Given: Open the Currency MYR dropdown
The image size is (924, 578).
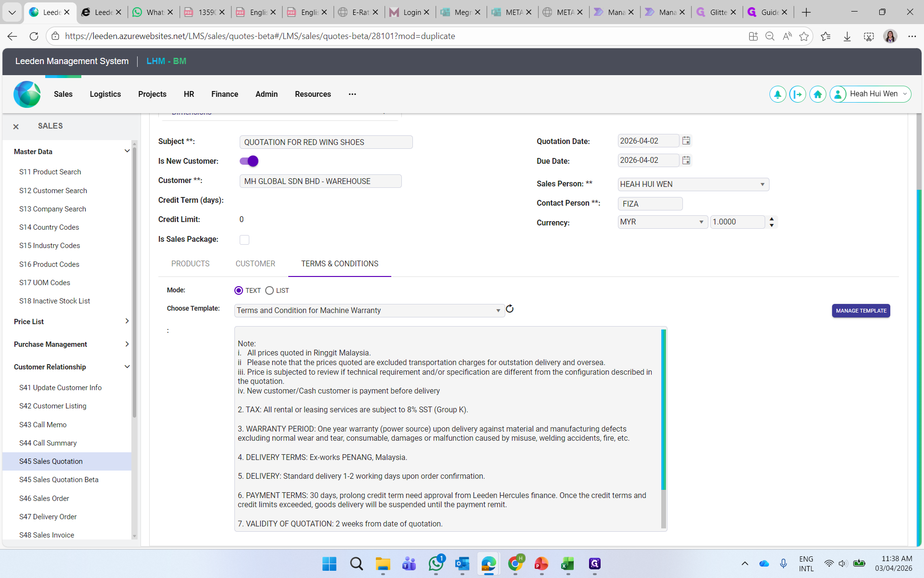Looking at the screenshot, I should [662, 222].
